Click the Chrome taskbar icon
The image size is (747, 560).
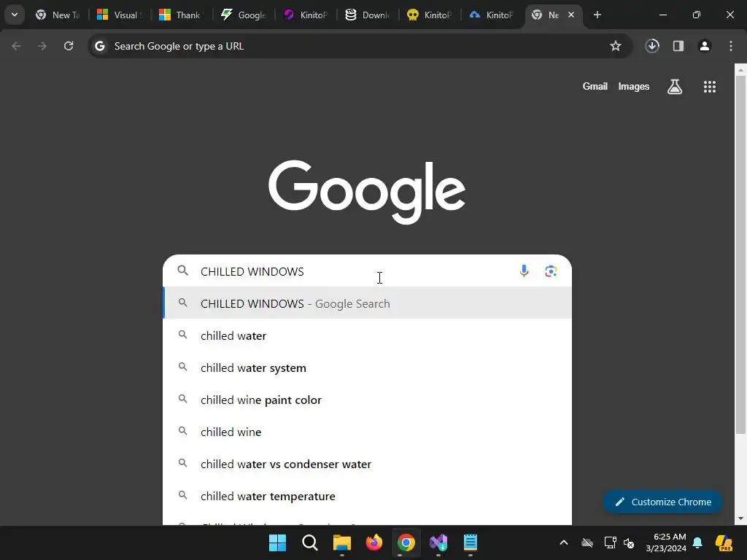pos(406,542)
